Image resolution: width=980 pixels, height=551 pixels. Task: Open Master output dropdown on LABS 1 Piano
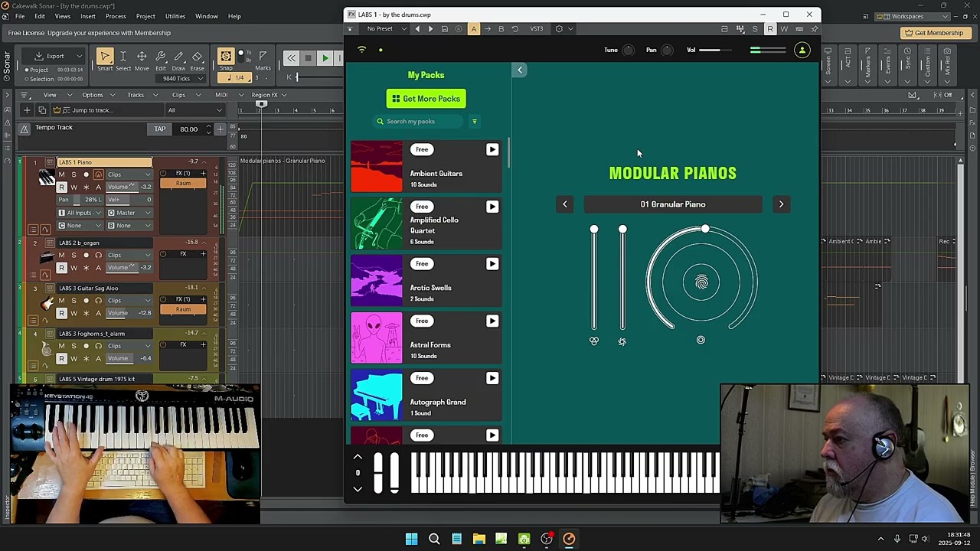pyautogui.click(x=129, y=213)
